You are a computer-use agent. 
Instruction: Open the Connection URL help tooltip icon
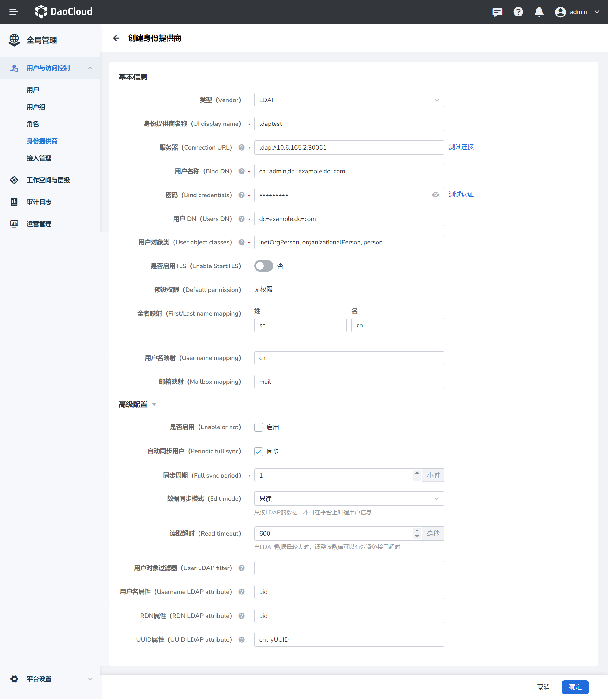pyautogui.click(x=242, y=147)
